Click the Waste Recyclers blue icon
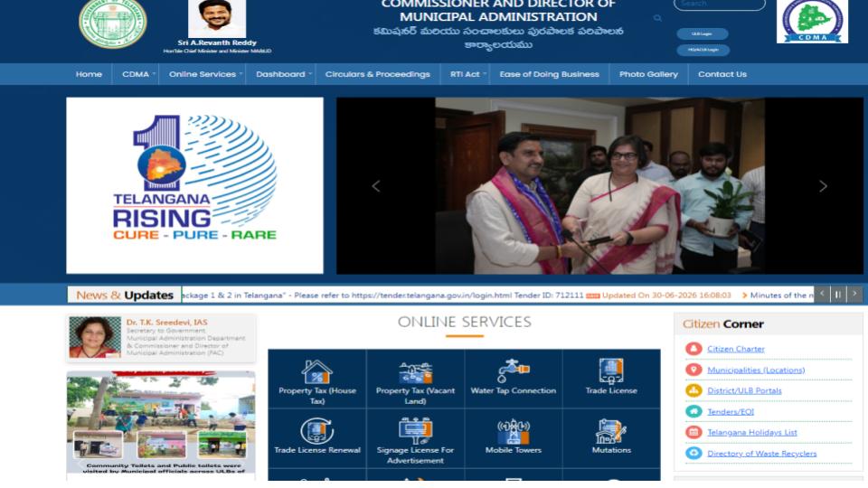Image resolution: width=868 pixels, height=488 pixels. pos(693,453)
